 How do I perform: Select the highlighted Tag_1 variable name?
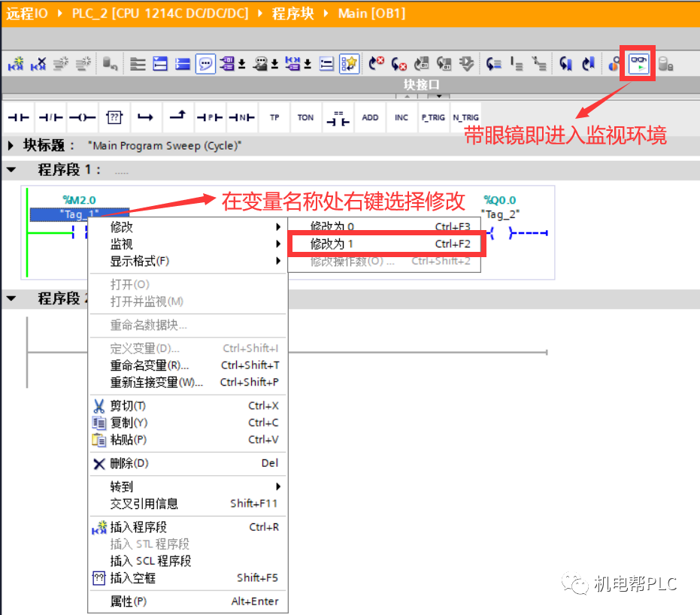click(x=80, y=214)
